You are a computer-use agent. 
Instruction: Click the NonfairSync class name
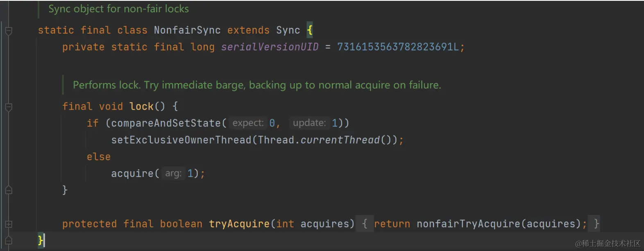(x=187, y=30)
